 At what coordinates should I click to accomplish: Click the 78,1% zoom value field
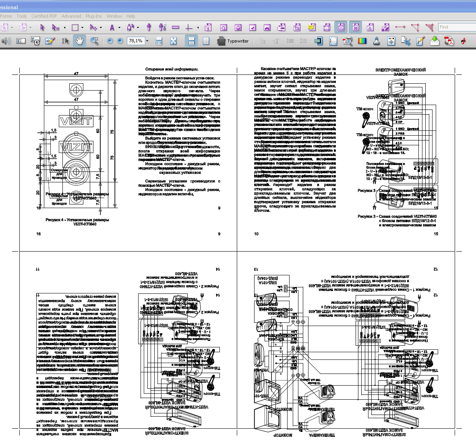136,41
